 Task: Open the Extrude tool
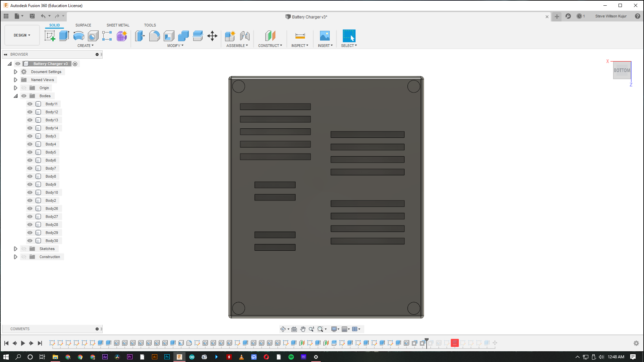point(64,36)
